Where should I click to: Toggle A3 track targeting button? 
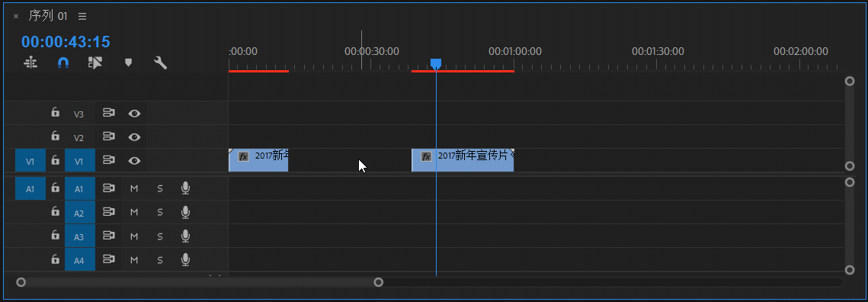(x=79, y=236)
